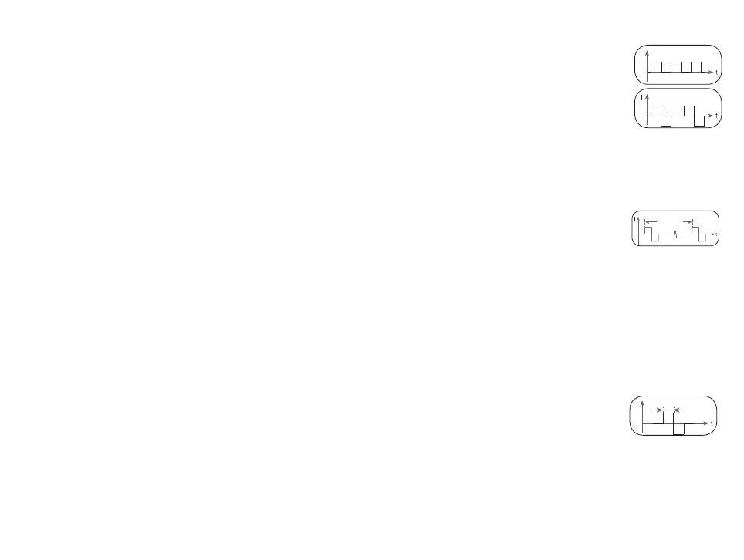Click first negative pulse in the biphasic waveform
Viewport: 744px width, 560px height.
coord(666,121)
